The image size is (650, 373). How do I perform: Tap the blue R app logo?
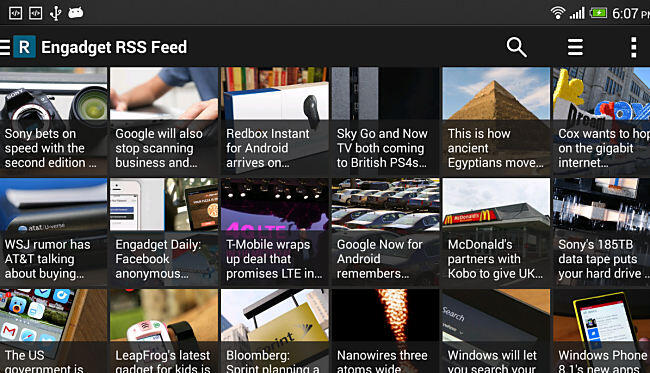(24, 47)
